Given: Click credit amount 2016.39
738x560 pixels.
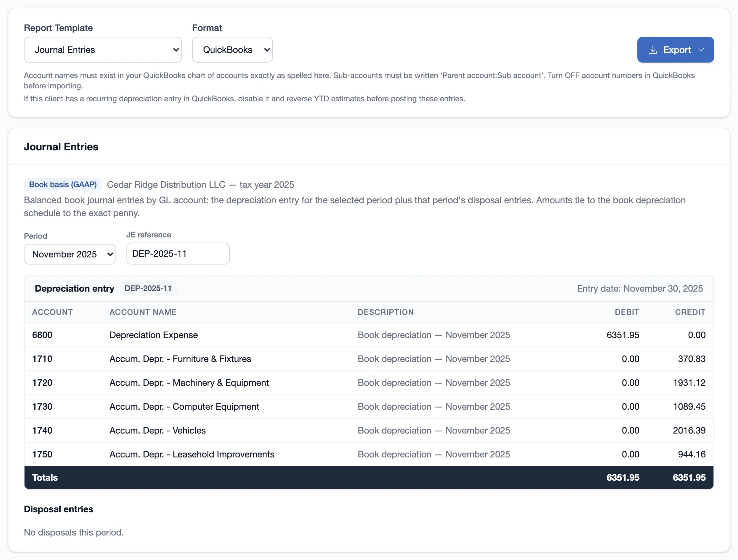Looking at the screenshot, I should click(x=689, y=431).
